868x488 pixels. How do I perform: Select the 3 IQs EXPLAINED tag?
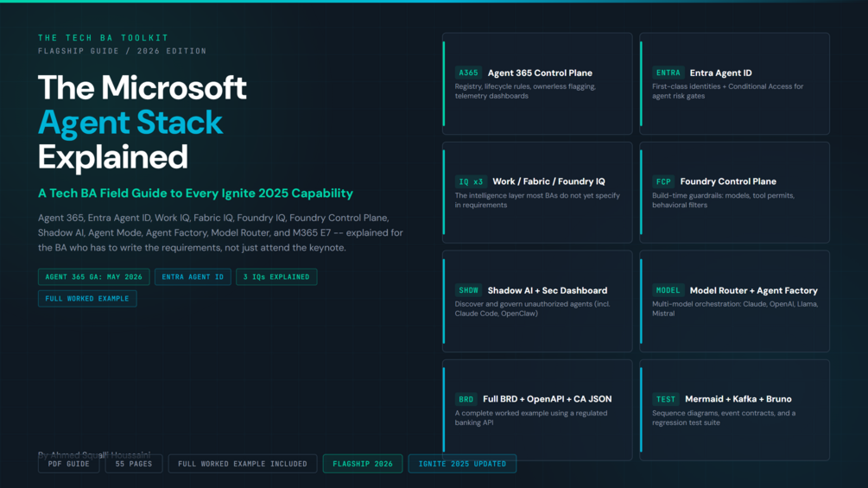[x=276, y=276]
